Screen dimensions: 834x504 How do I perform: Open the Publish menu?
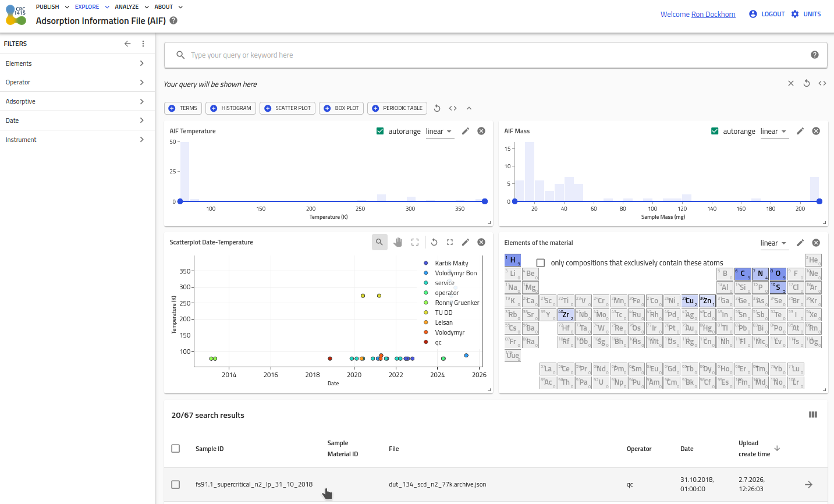pyautogui.click(x=52, y=7)
